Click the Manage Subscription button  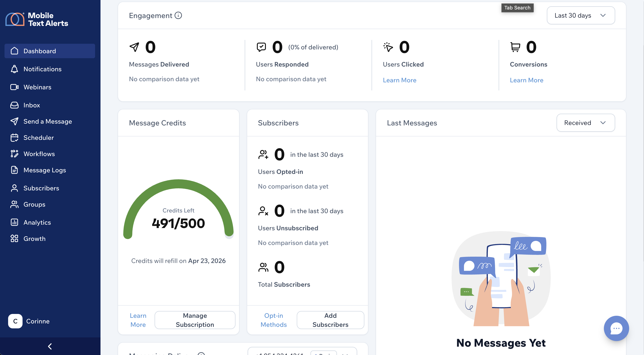click(x=195, y=320)
